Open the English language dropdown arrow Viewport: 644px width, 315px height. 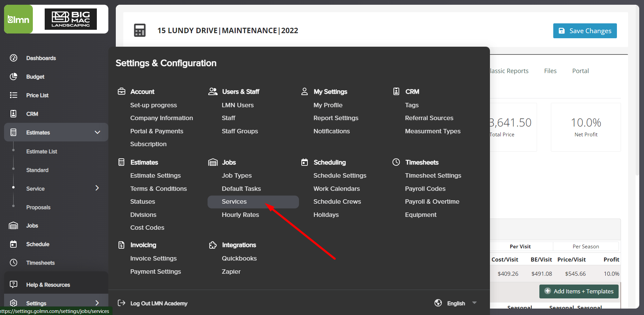tap(474, 303)
